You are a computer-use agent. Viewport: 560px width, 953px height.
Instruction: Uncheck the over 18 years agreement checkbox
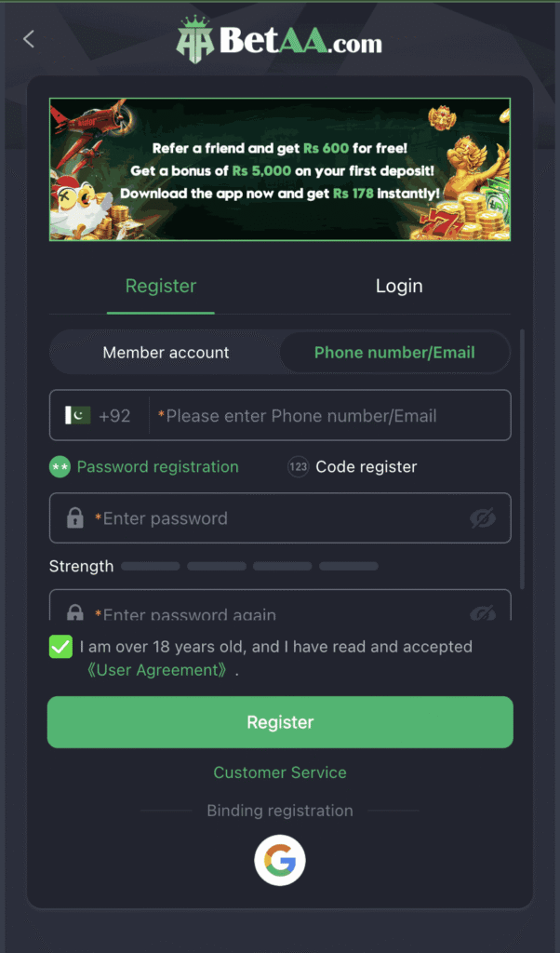[x=60, y=647]
